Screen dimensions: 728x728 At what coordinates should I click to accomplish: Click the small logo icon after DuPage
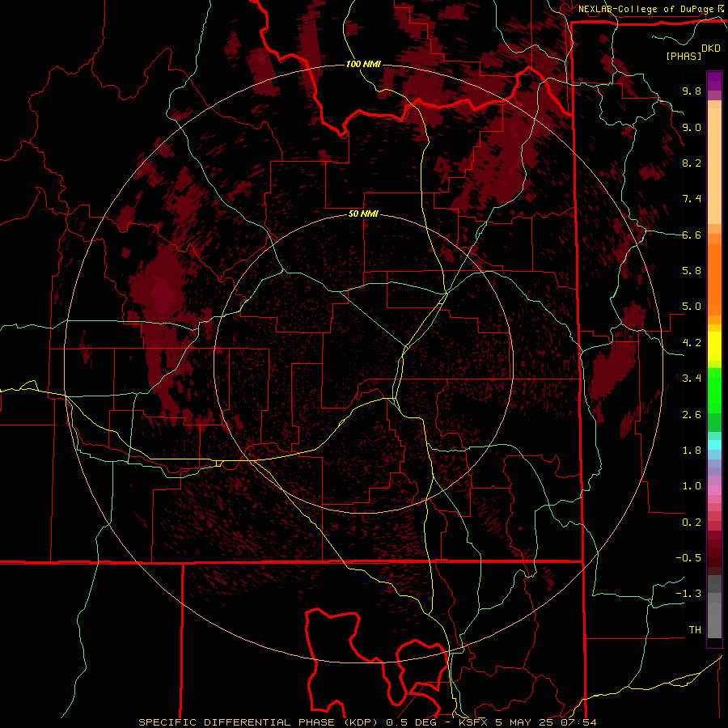[x=721, y=8]
